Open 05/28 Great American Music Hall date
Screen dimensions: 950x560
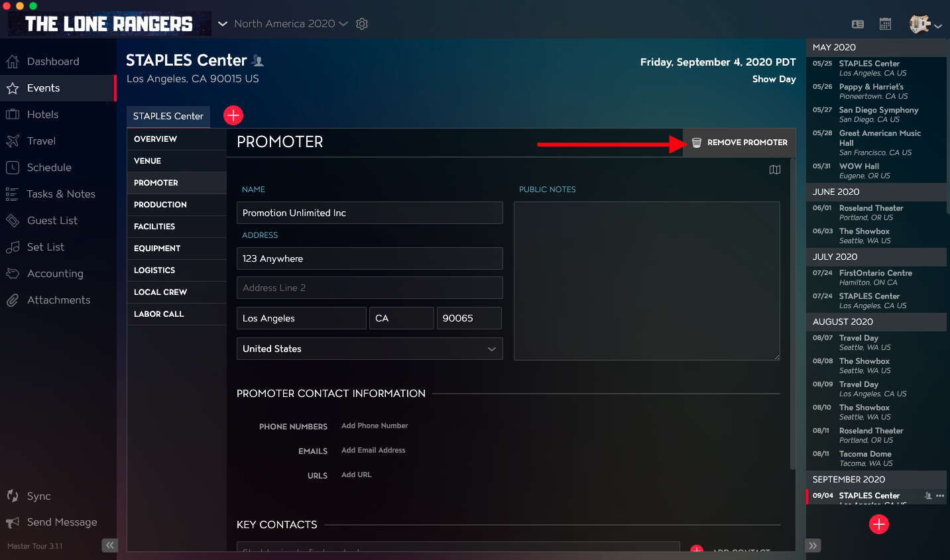(x=876, y=142)
